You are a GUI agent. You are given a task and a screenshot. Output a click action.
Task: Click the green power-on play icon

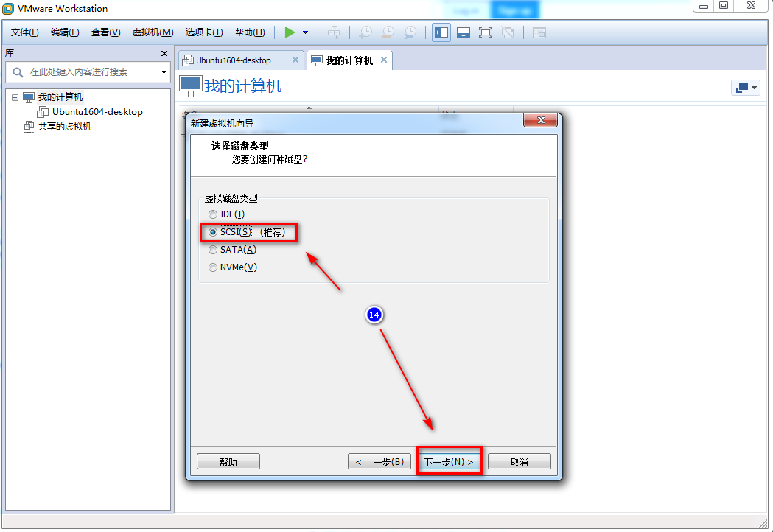click(x=290, y=32)
